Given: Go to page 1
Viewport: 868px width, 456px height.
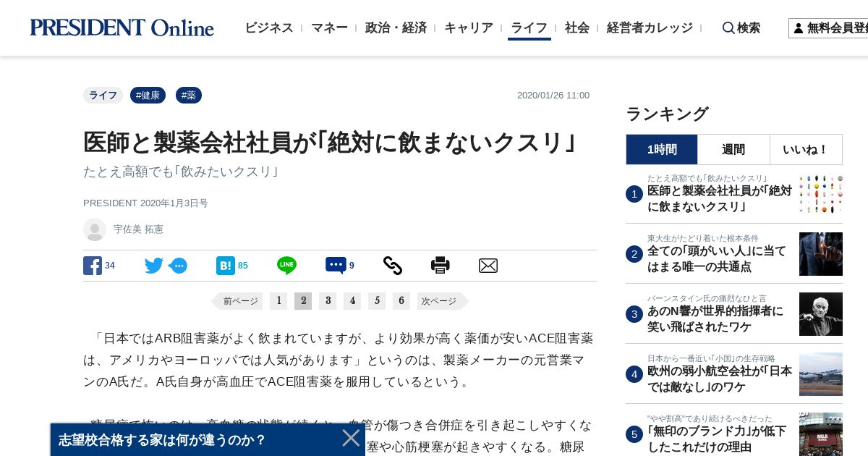Looking at the screenshot, I should click(x=278, y=301).
